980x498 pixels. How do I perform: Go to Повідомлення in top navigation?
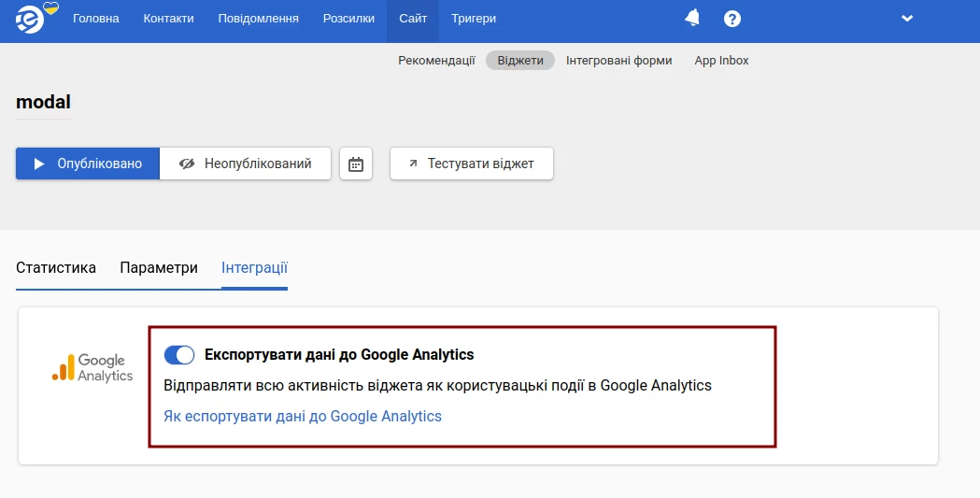(259, 19)
